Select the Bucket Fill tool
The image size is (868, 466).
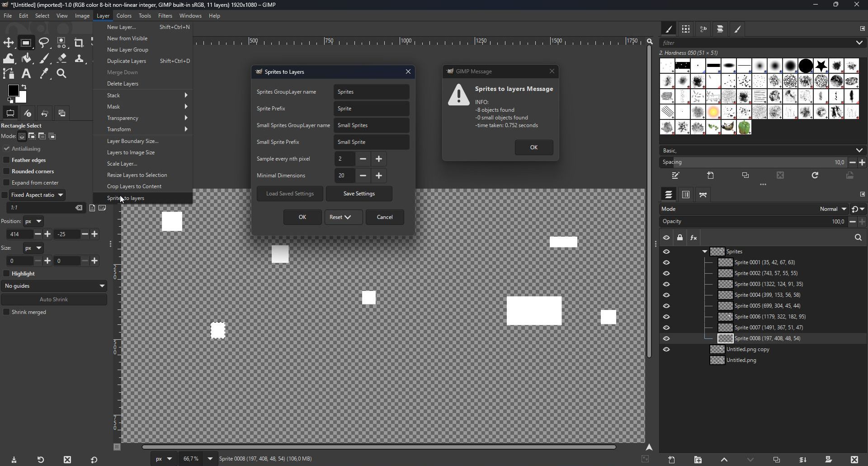tap(27, 58)
